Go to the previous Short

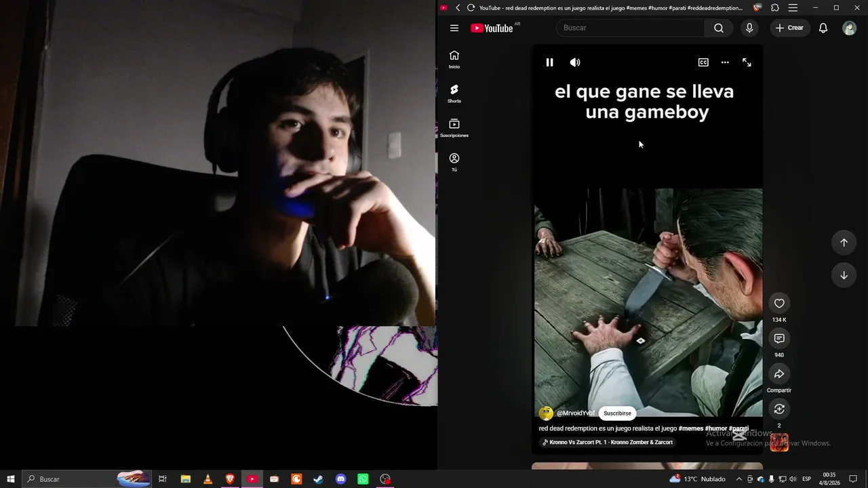[844, 243]
